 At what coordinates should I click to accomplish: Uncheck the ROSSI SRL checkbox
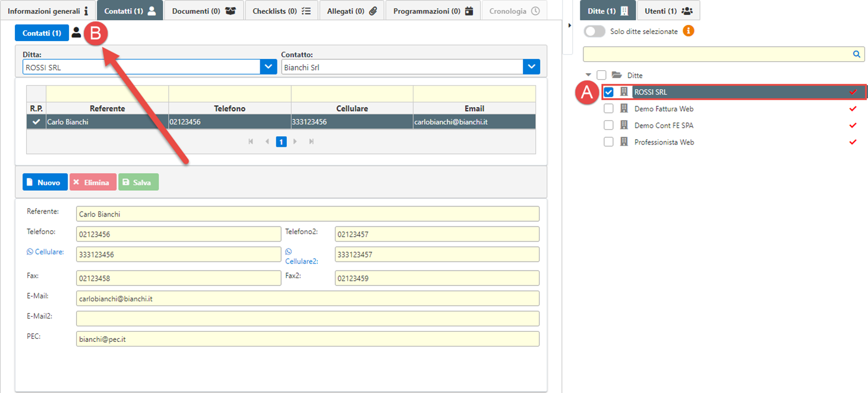(x=608, y=92)
